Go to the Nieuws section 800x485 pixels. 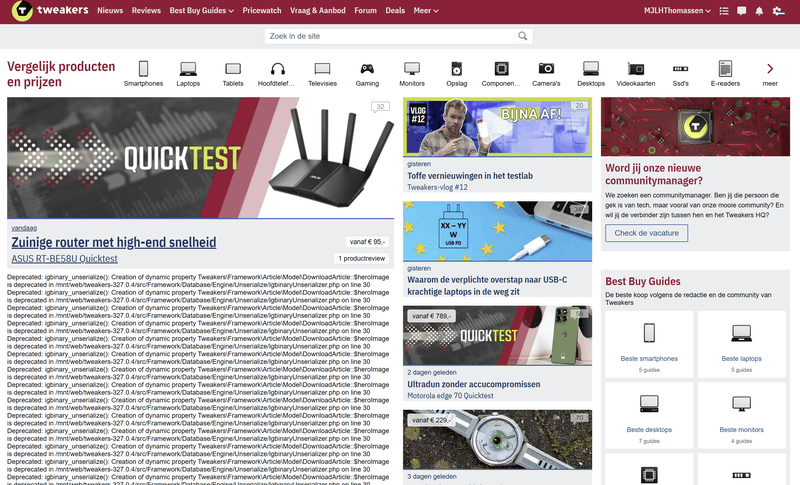110,10
